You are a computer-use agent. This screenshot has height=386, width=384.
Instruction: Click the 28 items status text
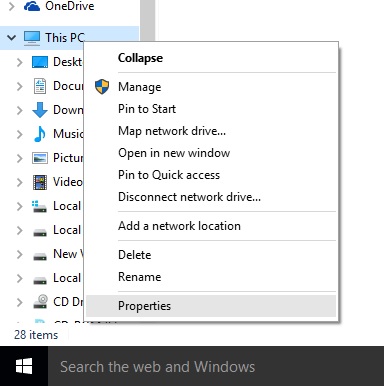(x=36, y=335)
